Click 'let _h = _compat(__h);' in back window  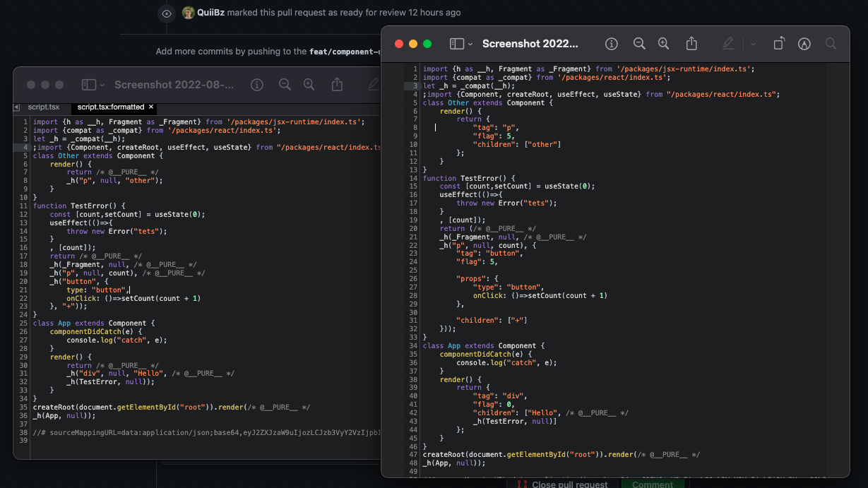click(x=79, y=139)
